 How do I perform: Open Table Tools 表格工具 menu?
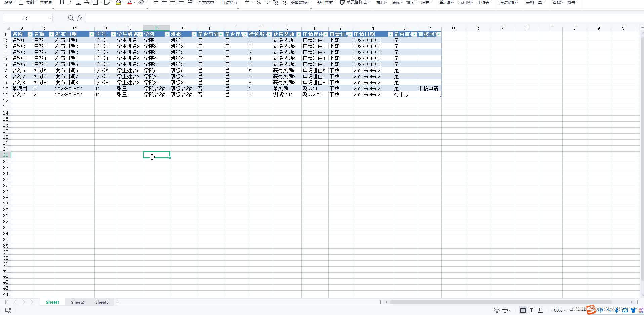point(535,2)
